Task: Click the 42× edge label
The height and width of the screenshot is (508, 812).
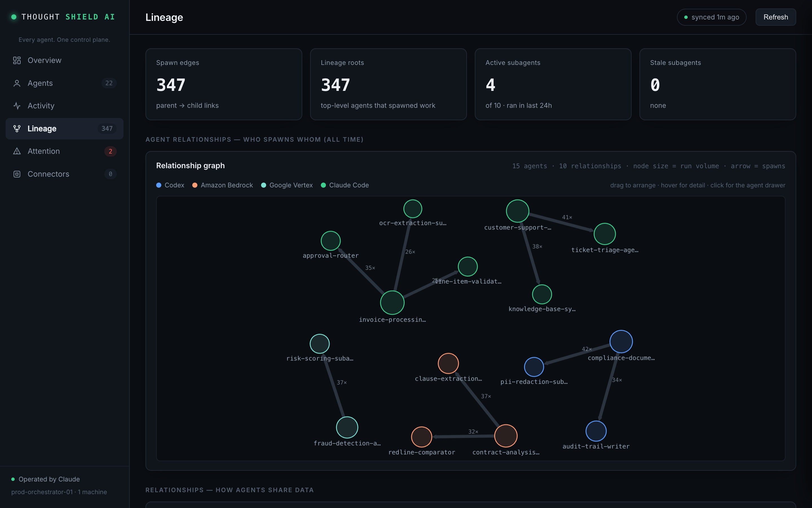Action: coord(586,349)
